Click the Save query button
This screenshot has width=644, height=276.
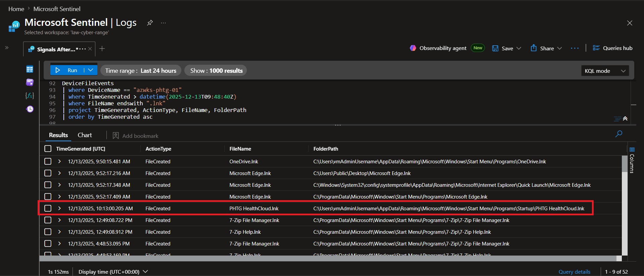(502, 48)
